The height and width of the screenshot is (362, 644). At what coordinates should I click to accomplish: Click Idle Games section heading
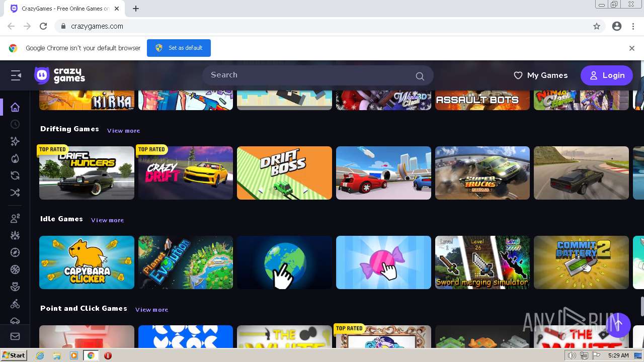point(61,219)
